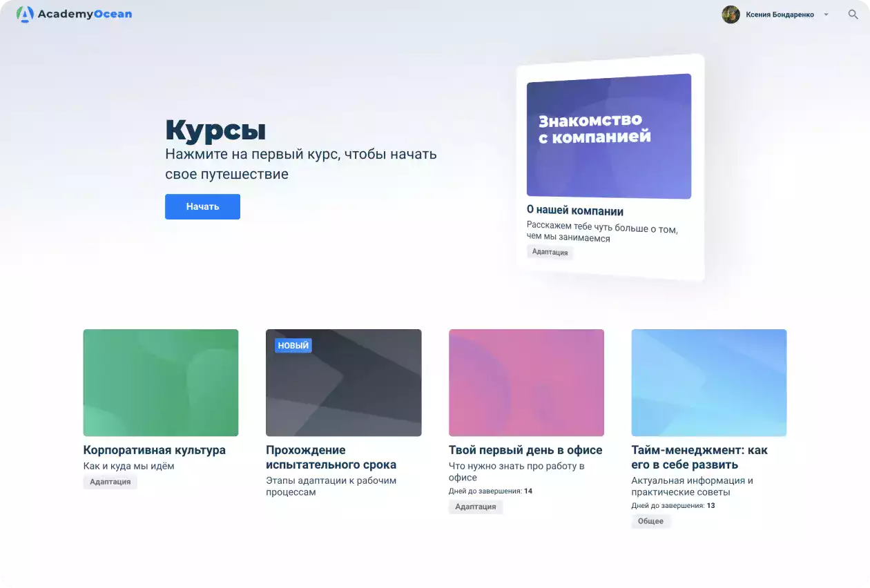Click the dark course thumbnail with НОВЫЙ badge
Viewport: 870px width, 588px height.
(343, 382)
